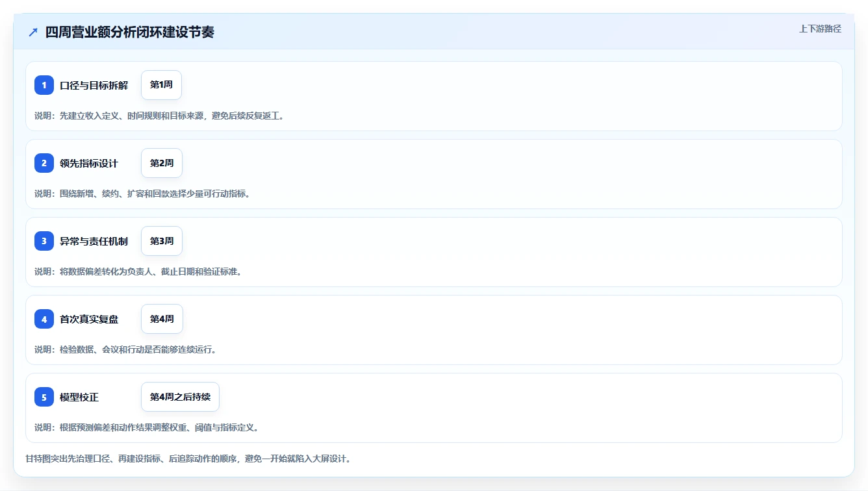Screen dimensions: 868x491
Task: Click the step 1 number badge
Action: point(44,85)
